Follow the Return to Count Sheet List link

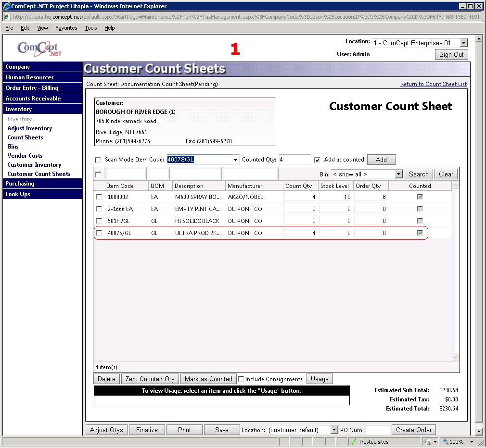433,84
